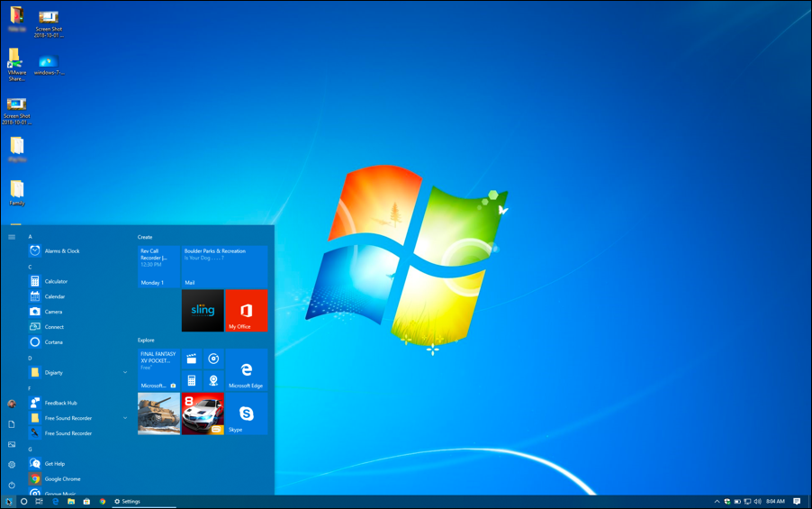Image resolution: width=812 pixels, height=509 pixels.
Task: Open the VMware Shared Folders desktop shortcut
Action: [x=16, y=65]
